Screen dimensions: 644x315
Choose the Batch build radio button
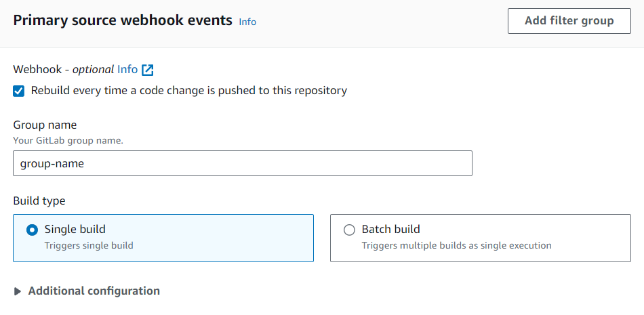click(x=349, y=230)
